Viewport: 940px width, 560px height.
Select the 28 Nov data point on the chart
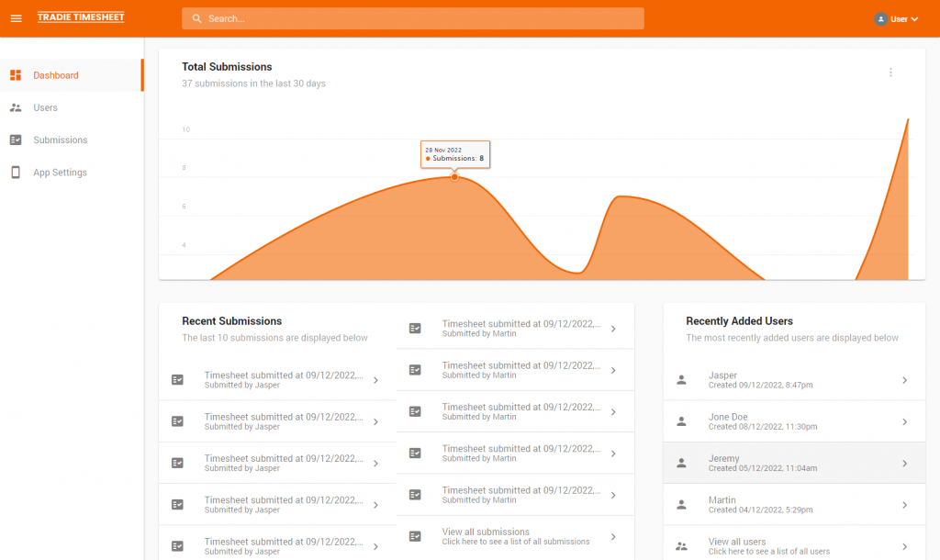[x=454, y=175]
